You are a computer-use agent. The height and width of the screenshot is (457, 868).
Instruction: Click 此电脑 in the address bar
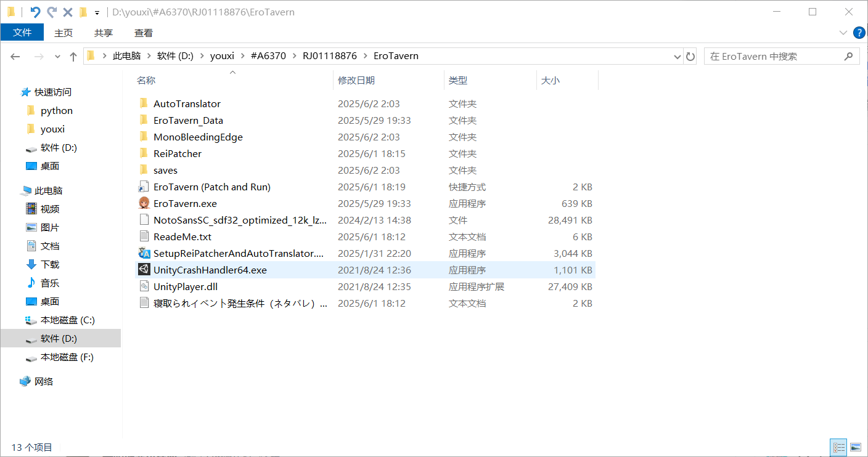point(127,56)
